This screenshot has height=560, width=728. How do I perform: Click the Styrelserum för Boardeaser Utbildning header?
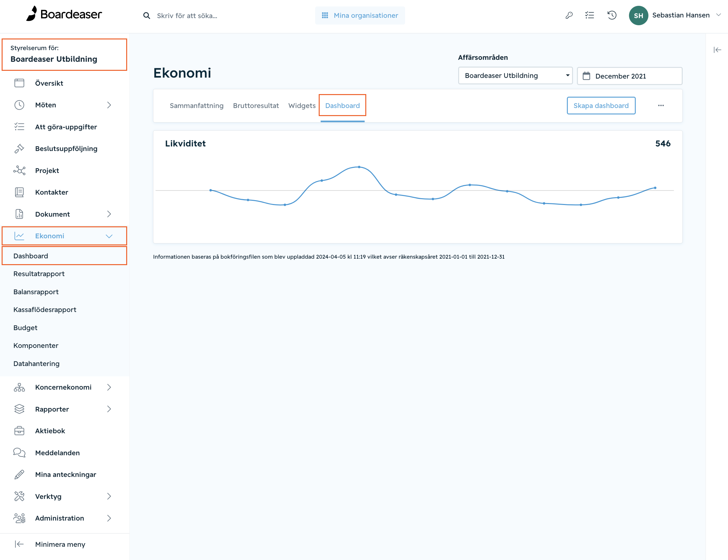pyautogui.click(x=64, y=55)
